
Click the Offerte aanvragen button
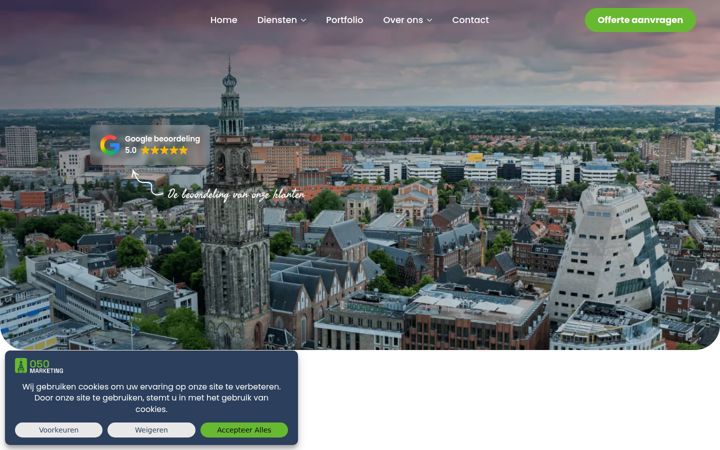[x=640, y=20]
